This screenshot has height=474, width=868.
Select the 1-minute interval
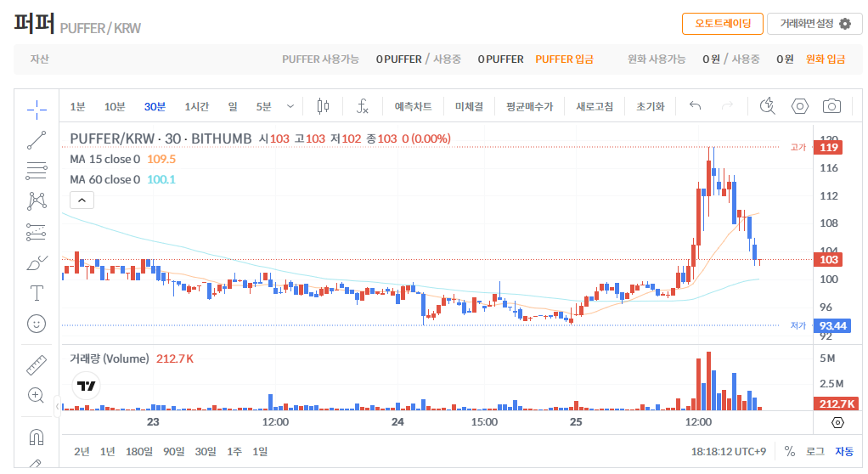[77, 106]
